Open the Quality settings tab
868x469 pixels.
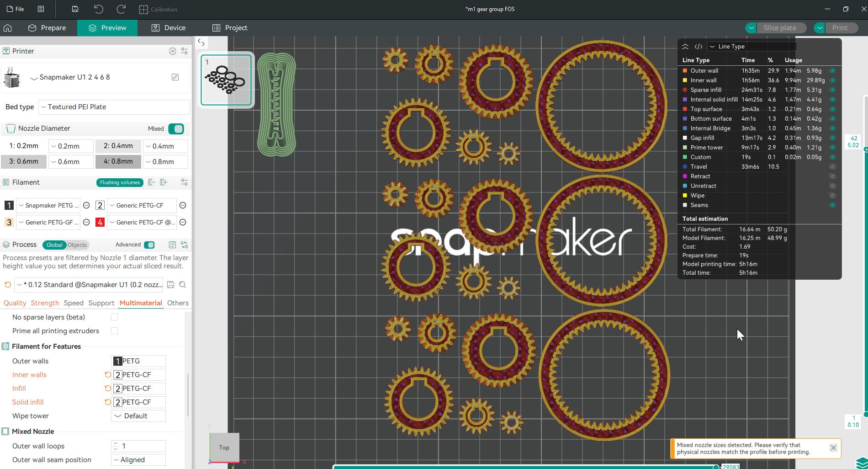15,303
